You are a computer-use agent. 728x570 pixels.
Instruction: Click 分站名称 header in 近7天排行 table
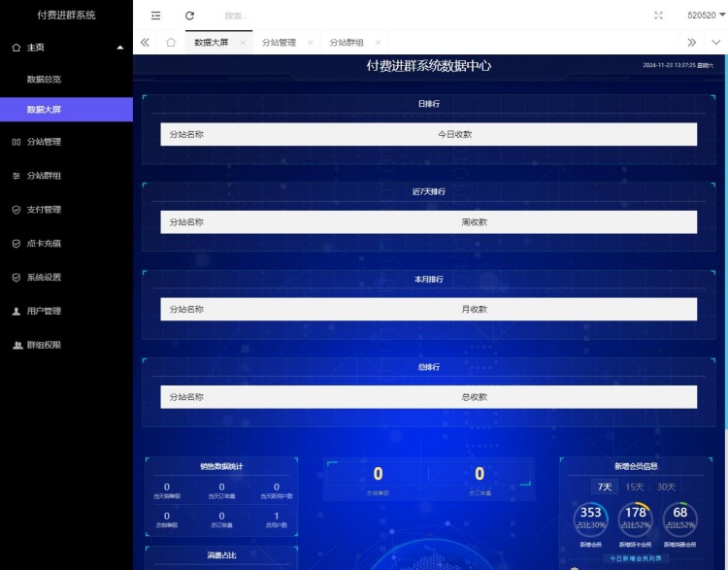(186, 222)
